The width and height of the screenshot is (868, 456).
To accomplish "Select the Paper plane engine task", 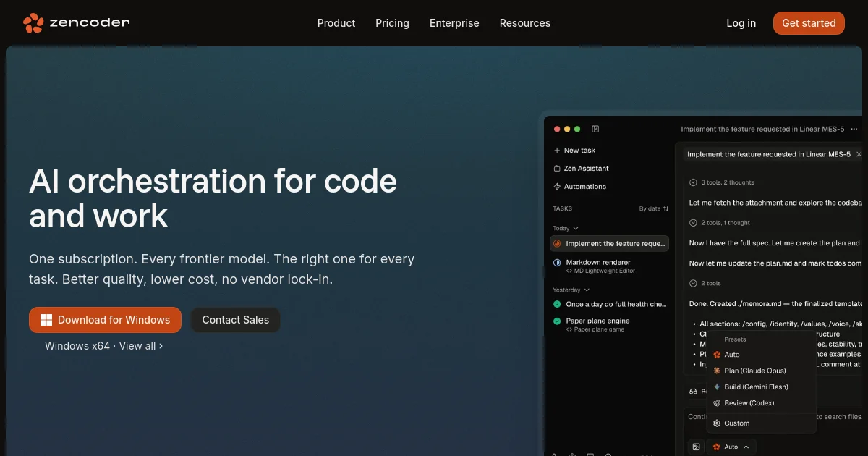I will pos(609,324).
